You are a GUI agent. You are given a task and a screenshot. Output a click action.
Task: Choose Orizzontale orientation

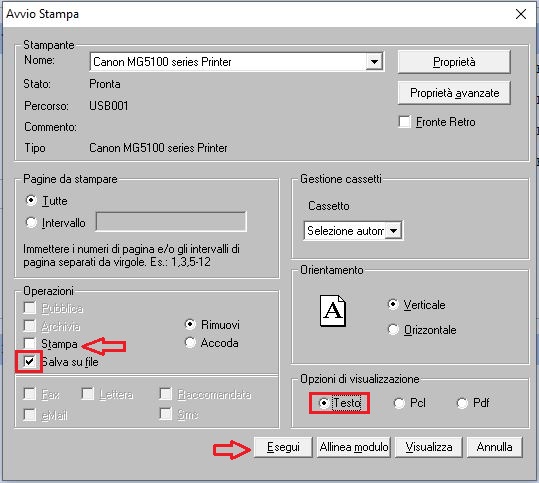[393, 330]
